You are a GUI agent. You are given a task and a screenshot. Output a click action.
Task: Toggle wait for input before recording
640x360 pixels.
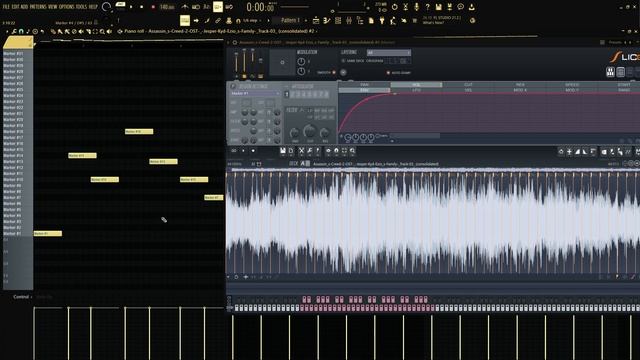(x=196, y=7)
